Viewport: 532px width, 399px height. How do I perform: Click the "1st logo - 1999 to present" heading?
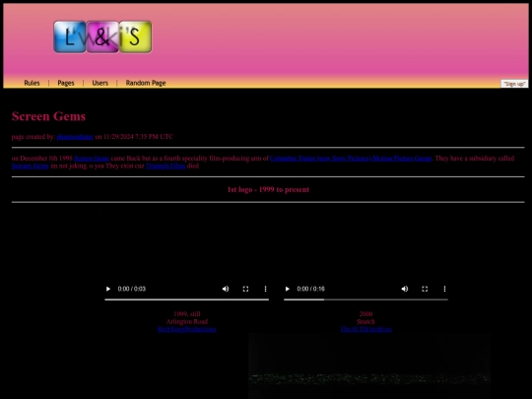[268, 190]
